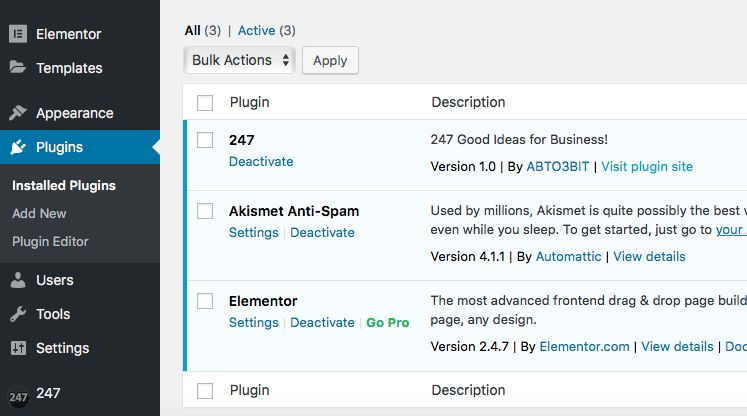Click the Users person icon
The height and width of the screenshot is (416, 747).
tap(18, 280)
